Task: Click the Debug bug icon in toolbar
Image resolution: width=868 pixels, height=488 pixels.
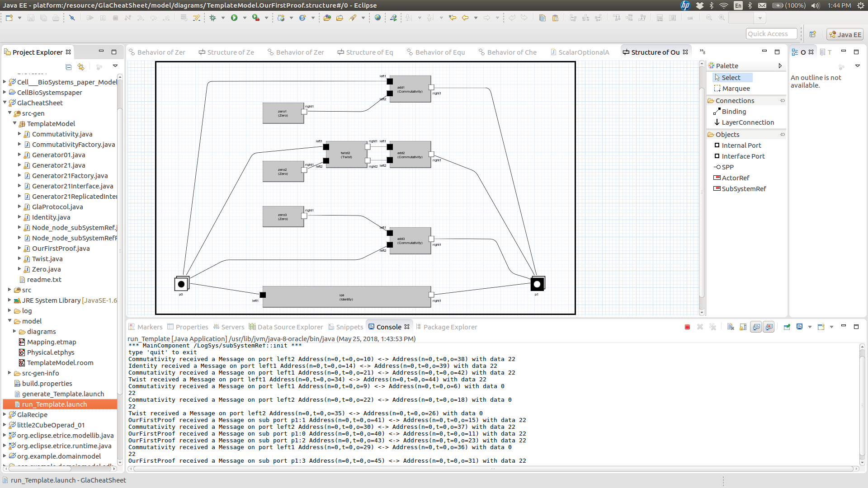Action: pos(212,18)
